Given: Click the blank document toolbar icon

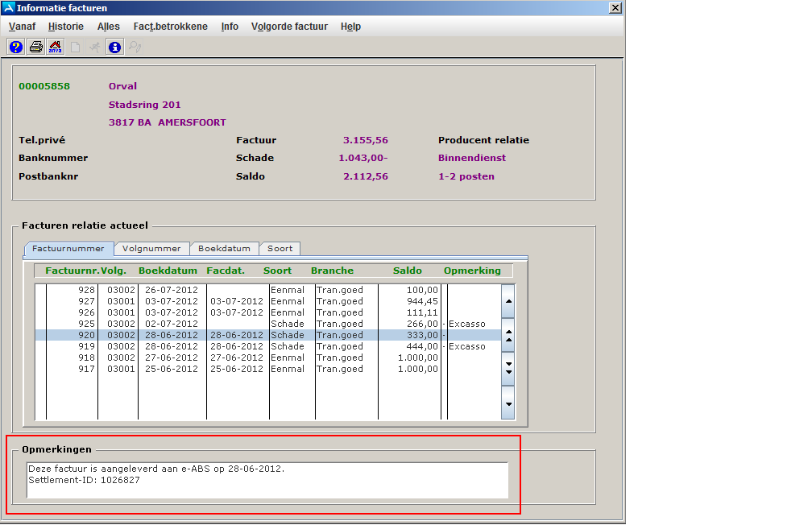Looking at the screenshot, I should coord(76,47).
